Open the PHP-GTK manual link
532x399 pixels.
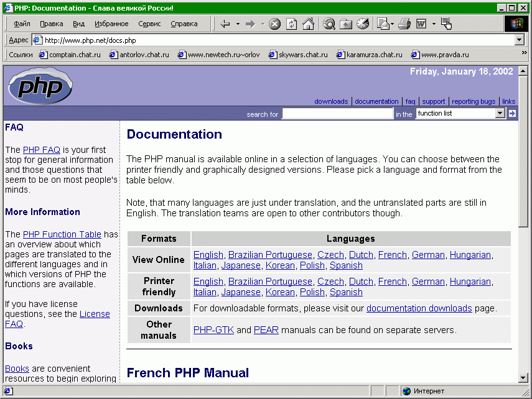pos(213,330)
